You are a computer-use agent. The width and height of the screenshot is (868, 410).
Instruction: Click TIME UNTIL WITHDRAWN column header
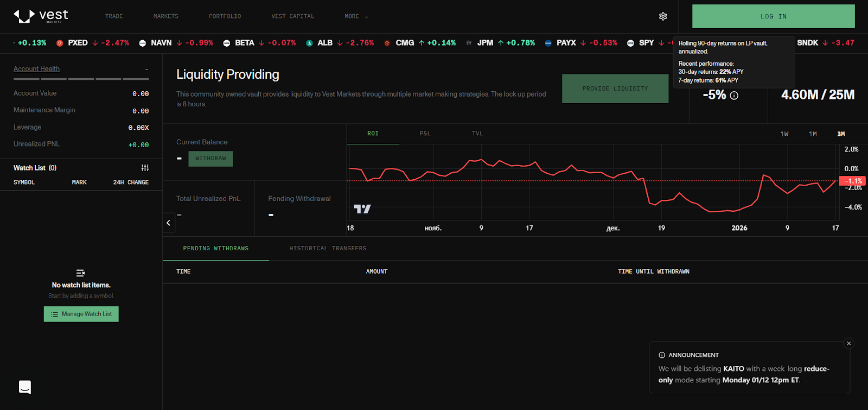(654, 272)
